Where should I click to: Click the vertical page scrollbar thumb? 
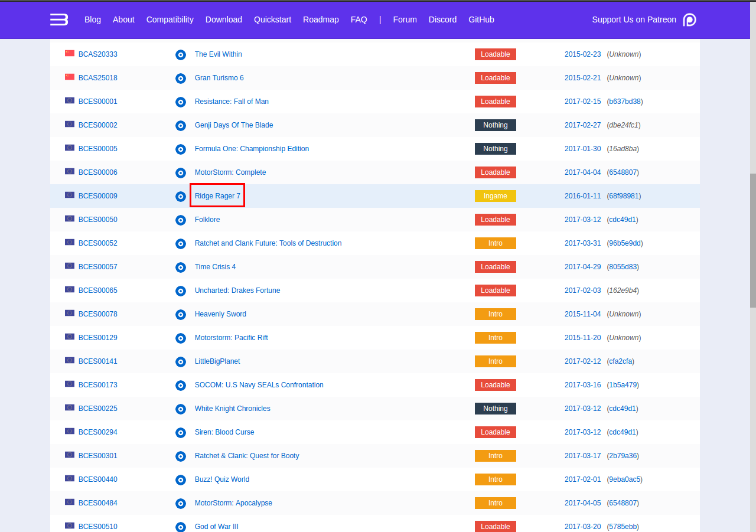point(752,239)
